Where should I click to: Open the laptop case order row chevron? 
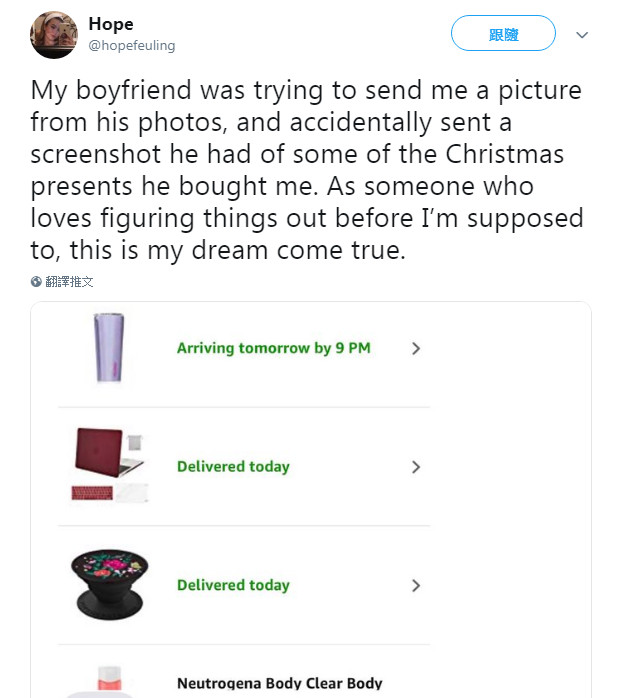coord(416,467)
